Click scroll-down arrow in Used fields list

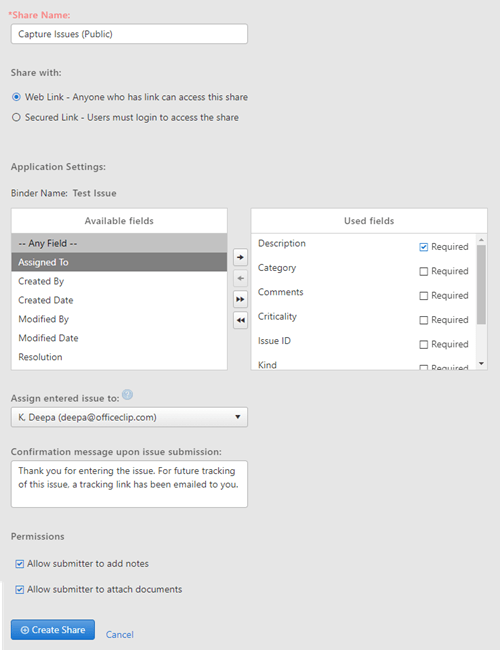click(x=481, y=364)
